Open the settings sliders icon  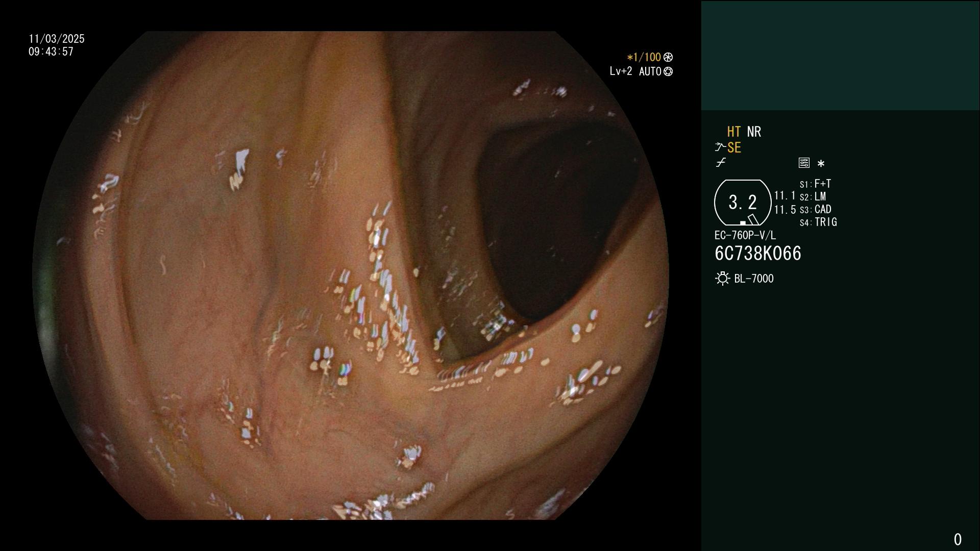(804, 163)
